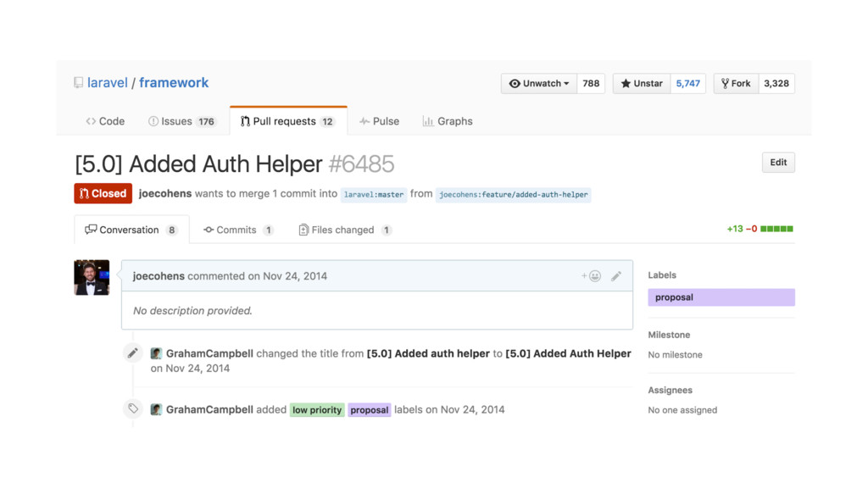868x488 pixels.
Task: Open stargazers count 5,747
Action: coord(687,84)
